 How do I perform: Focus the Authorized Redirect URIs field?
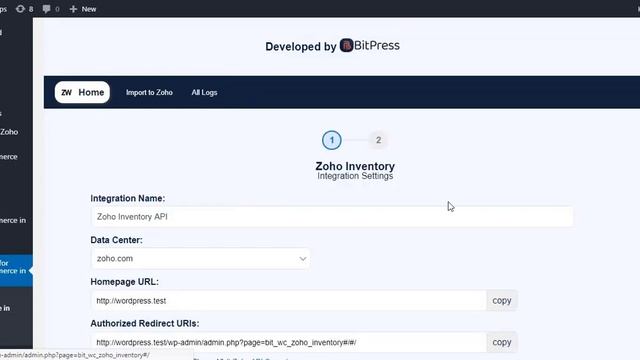(x=289, y=342)
